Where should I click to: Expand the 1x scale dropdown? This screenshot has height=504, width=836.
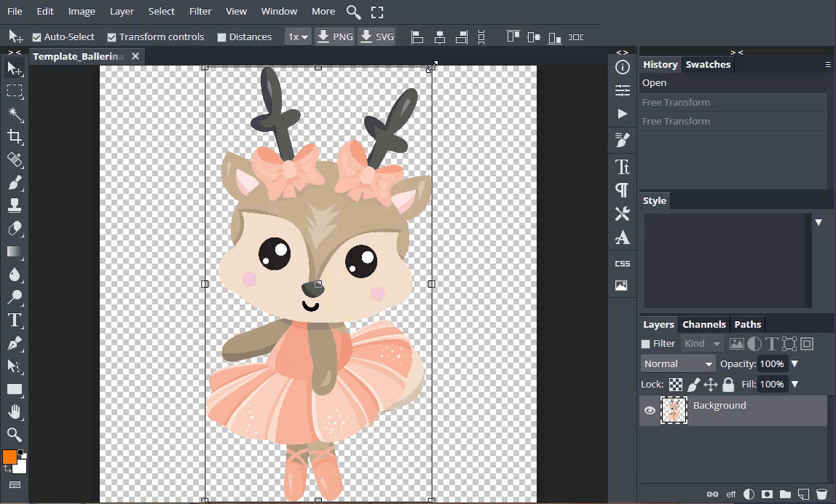pos(298,36)
